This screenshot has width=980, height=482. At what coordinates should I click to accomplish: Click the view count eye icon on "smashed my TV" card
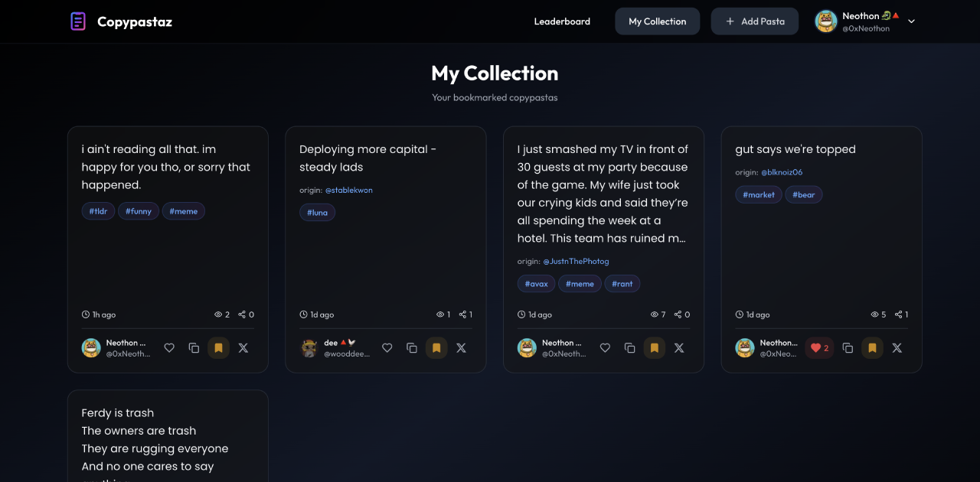tap(654, 314)
